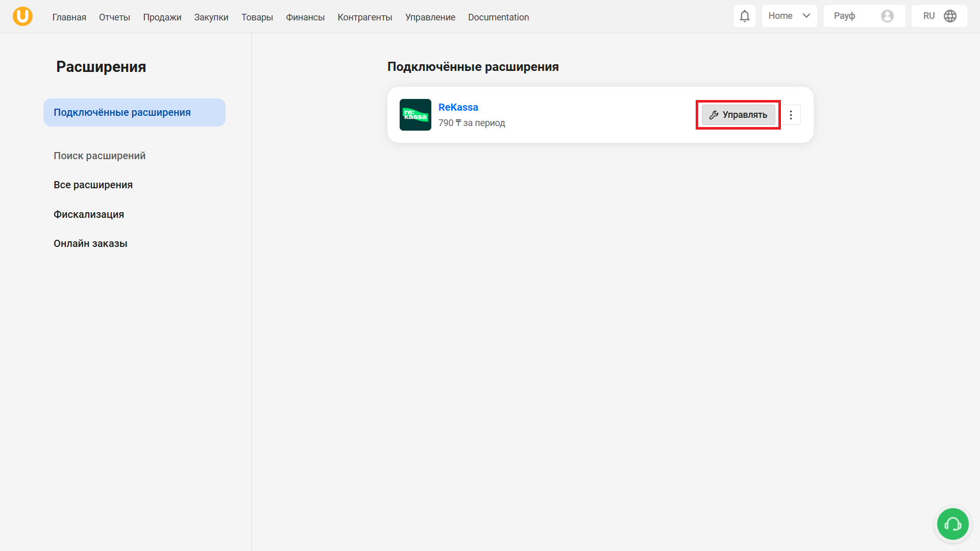Open the three-dot menu for ReKassa
Image resolution: width=980 pixels, height=551 pixels.
(x=791, y=115)
